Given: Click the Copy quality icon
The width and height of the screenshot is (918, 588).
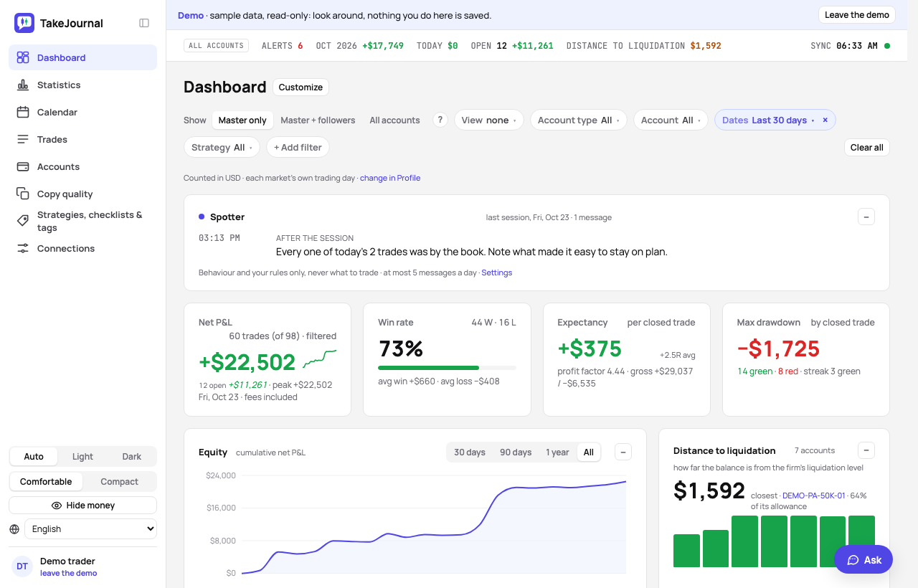Looking at the screenshot, I should pos(23,194).
